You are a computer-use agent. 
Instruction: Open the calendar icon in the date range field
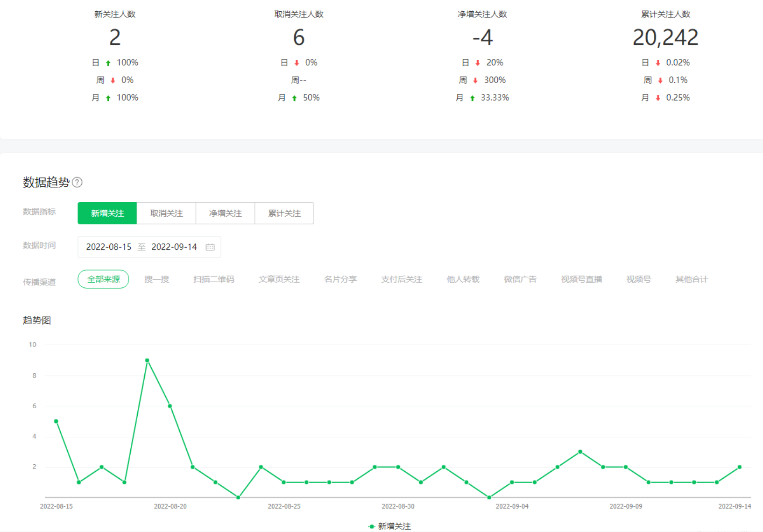[x=210, y=247]
